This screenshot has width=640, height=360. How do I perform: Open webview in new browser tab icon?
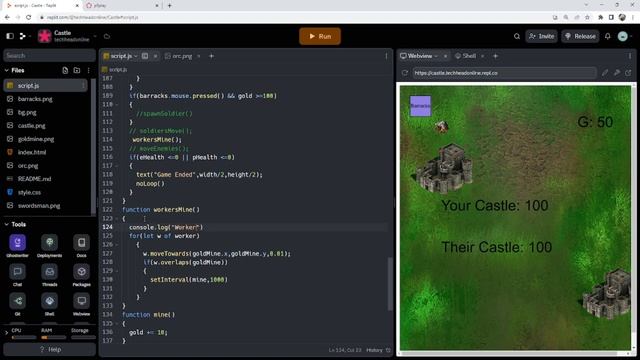tap(628, 73)
